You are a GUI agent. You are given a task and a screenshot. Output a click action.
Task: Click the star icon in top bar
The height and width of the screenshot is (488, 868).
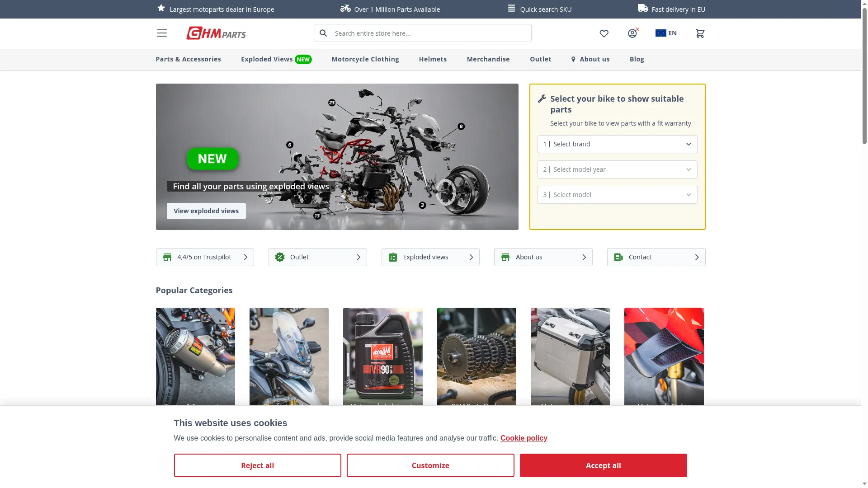point(161,8)
